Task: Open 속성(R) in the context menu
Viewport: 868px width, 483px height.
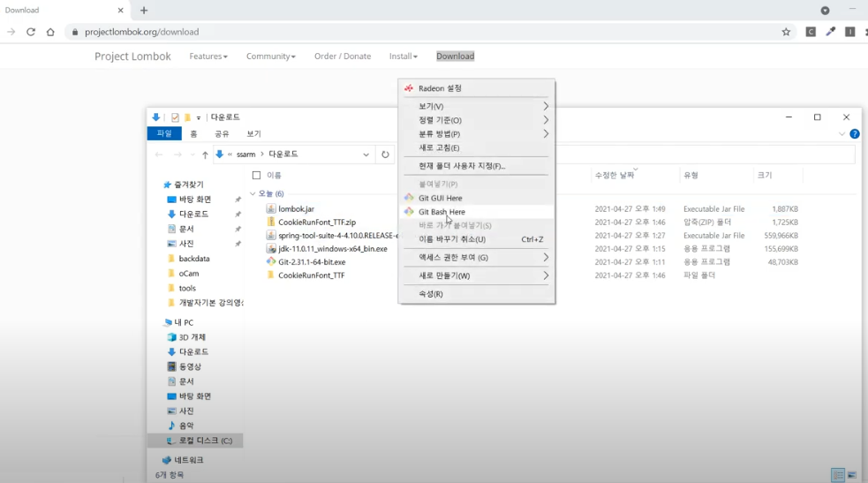Action: coord(477,294)
